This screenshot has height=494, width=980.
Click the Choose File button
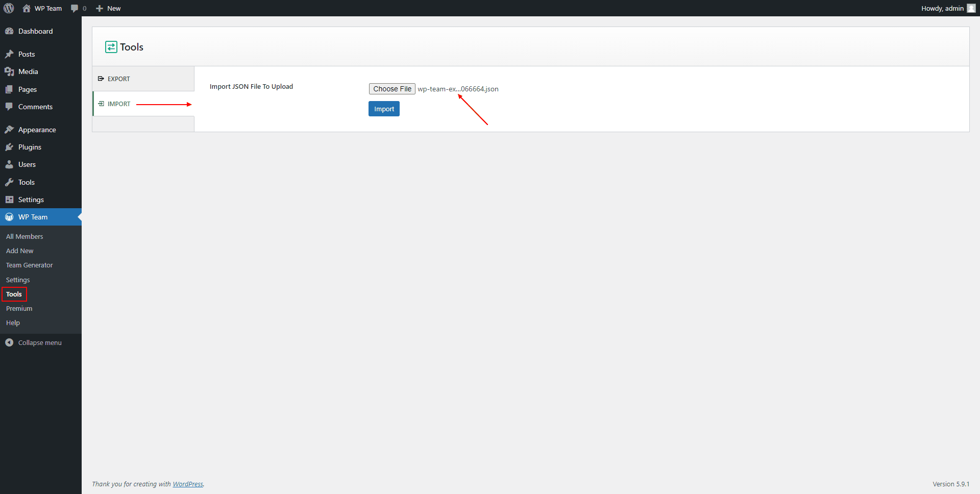(x=392, y=89)
